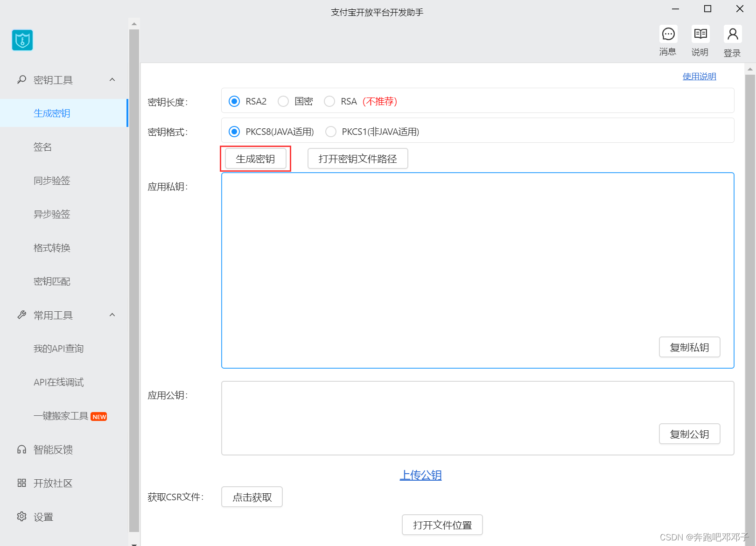Choose PKCS8(JAVA适用) key format
The height and width of the screenshot is (546, 756).
pyautogui.click(x=234, y=132)
